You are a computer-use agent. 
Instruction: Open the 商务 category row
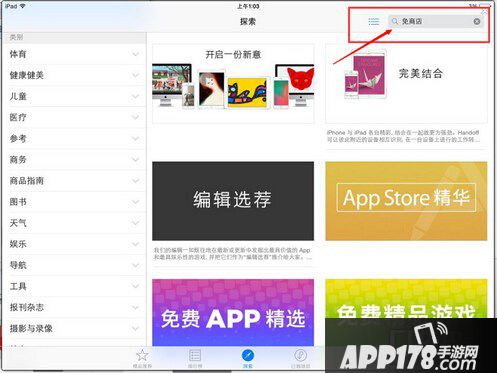coord(74,160)
